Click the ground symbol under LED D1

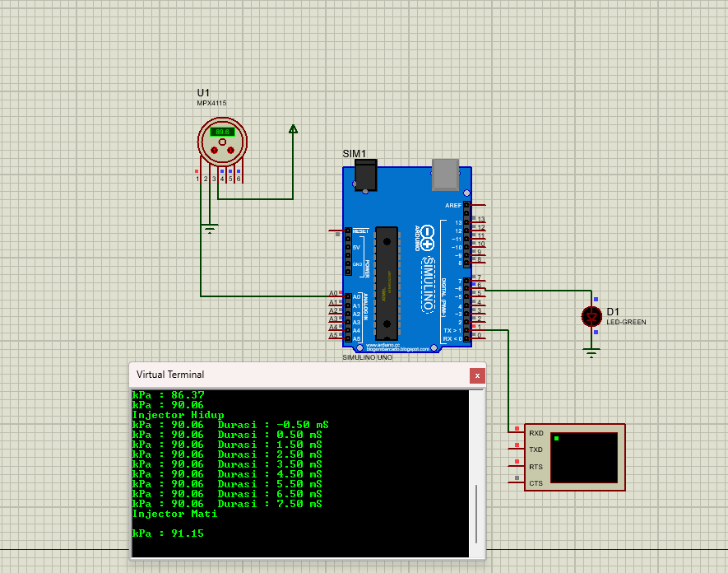(591, 351)
